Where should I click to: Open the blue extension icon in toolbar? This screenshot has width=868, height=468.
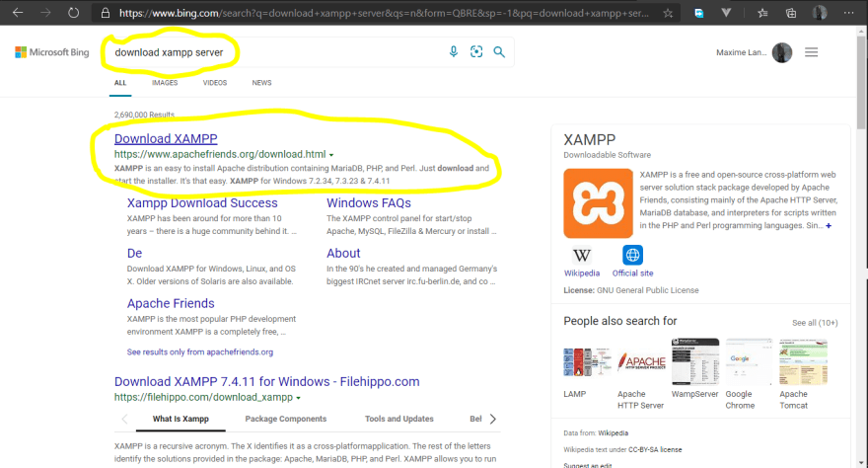pos(699,13)
